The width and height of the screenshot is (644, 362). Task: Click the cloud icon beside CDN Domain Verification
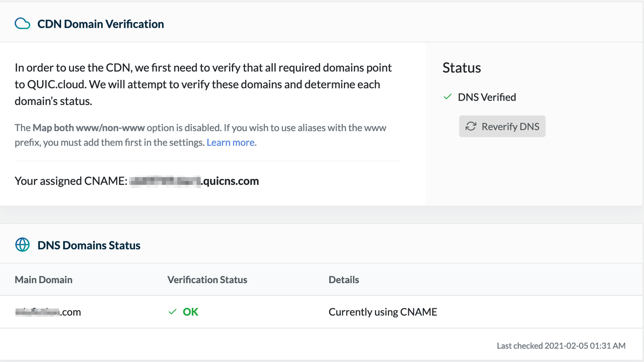[x=22, y=24]
